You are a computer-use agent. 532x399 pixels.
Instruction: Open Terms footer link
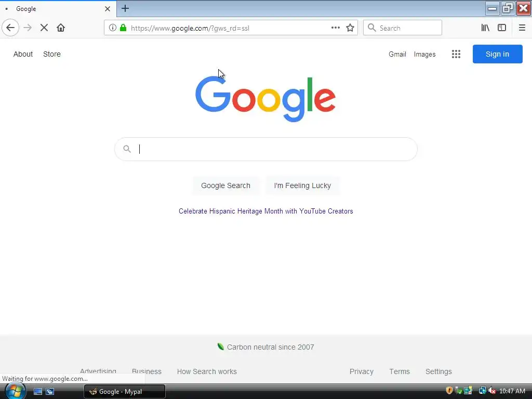click(400, 371)
